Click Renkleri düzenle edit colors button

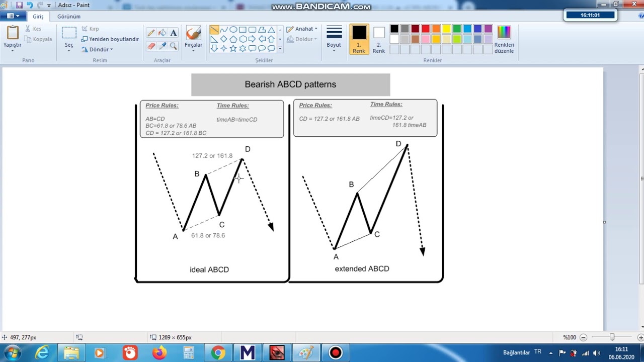coord(504,39)
